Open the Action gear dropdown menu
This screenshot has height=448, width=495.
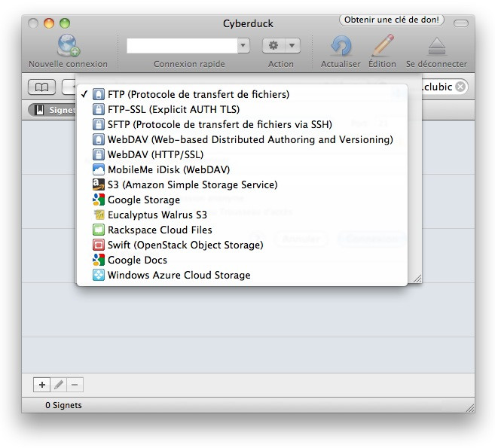281,46
